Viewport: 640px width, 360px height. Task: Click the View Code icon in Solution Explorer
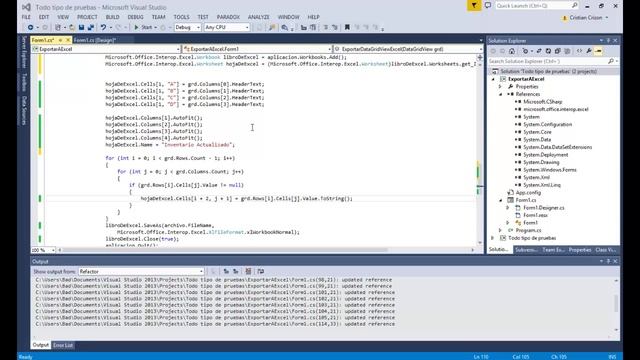point(579,51)
